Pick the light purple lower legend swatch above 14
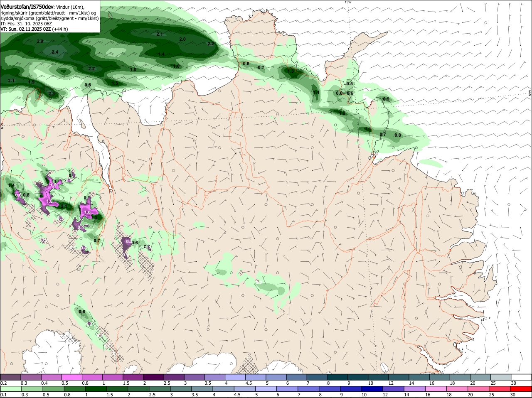The width and height of the screenshot is (532, 398). tap(415, 389)
